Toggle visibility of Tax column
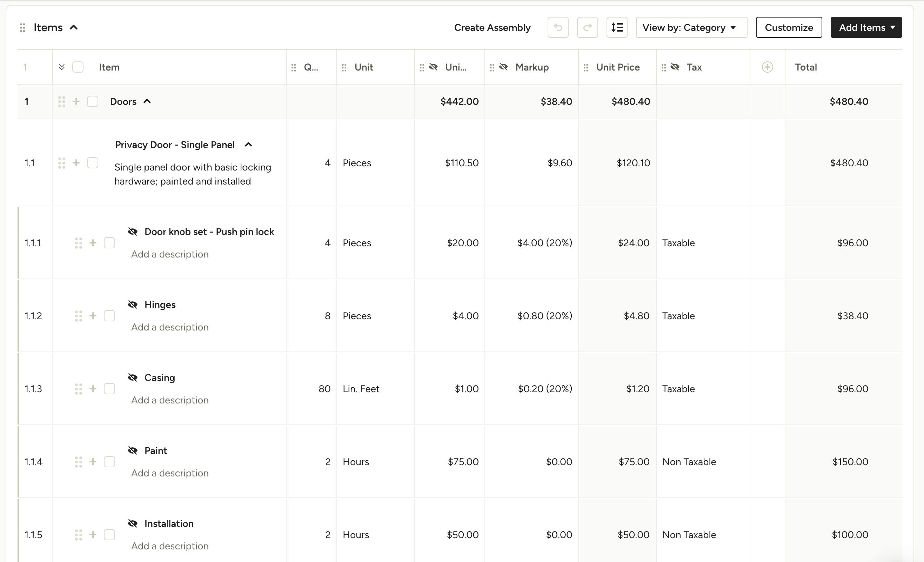This screenshot has height=562, width=924. tap(675, 67)
